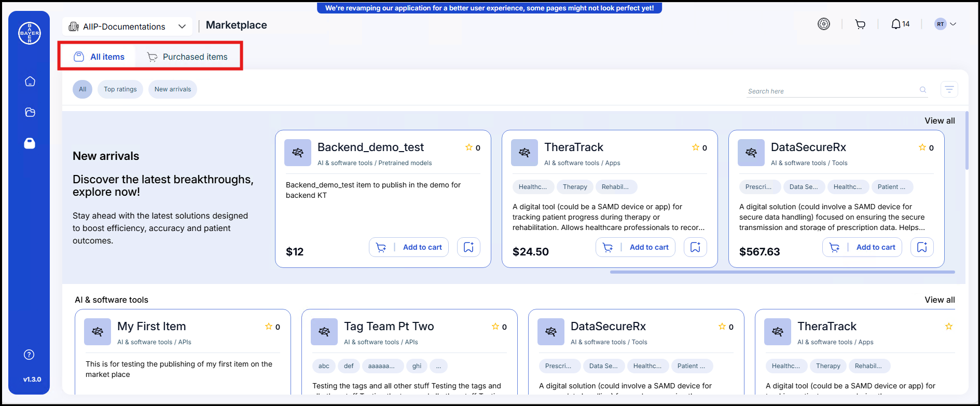Add the $24.50 TheraTrack to cart
Screen dimensions: 980x406
pos(636,247)
